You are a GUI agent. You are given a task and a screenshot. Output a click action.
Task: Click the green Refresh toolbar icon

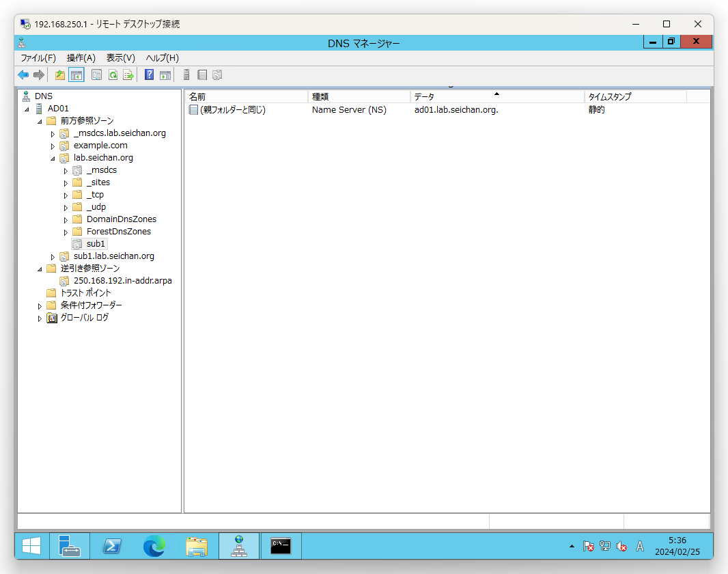click(113, 75)
